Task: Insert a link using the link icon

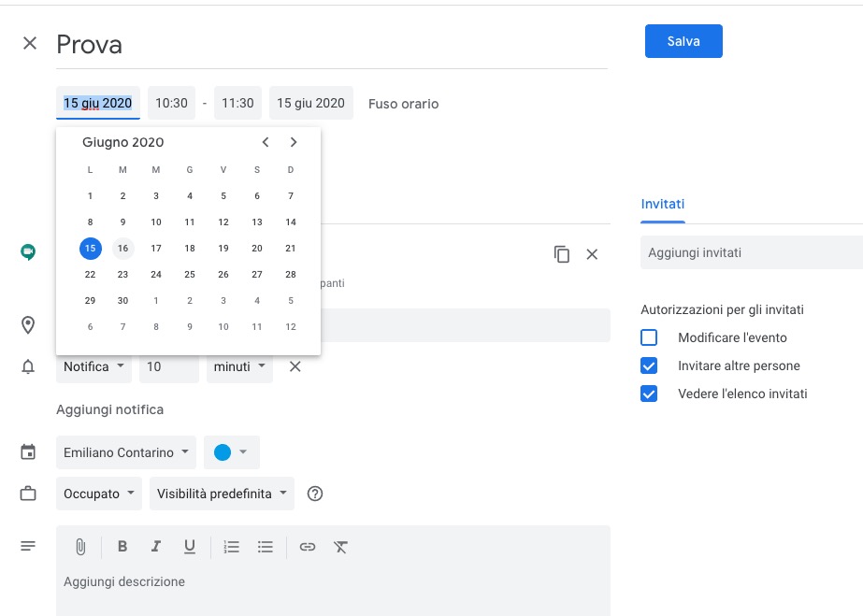Action: (308, 547)
